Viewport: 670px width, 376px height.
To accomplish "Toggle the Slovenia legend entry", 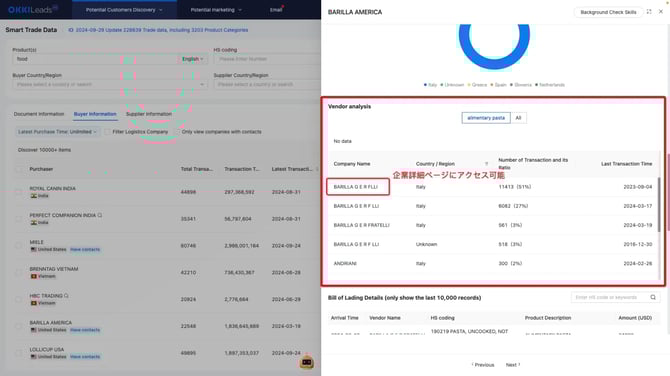I will tap(521, 85).
